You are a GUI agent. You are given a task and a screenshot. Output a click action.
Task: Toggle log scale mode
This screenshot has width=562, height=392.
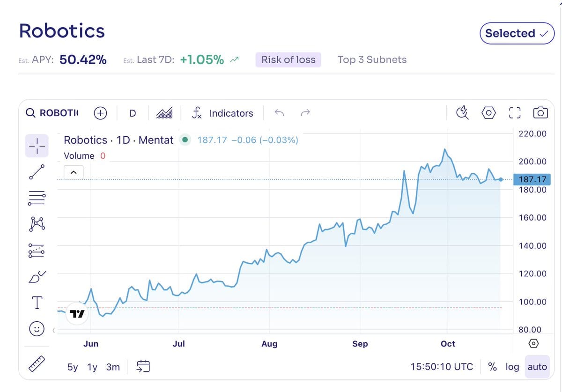pyautogui.click(x=512, y=367)
